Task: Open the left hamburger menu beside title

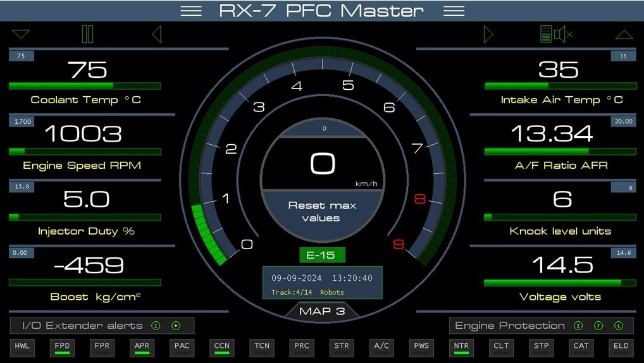Action: [x=191, y=11]
